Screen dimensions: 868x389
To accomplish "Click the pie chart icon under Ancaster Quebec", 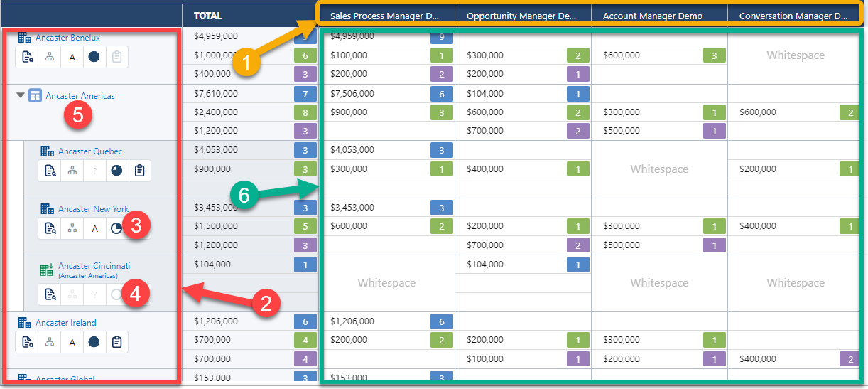I will coord(117,171).
